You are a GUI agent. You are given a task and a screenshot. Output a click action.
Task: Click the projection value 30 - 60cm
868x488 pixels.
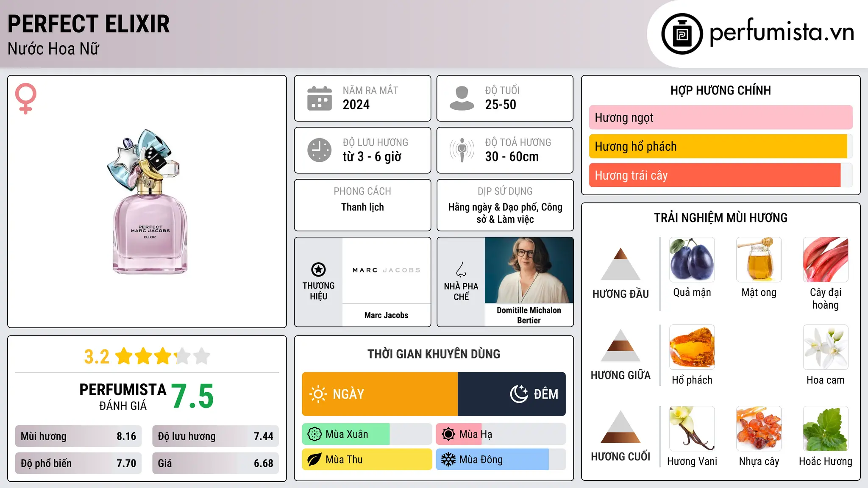(512, 157)
